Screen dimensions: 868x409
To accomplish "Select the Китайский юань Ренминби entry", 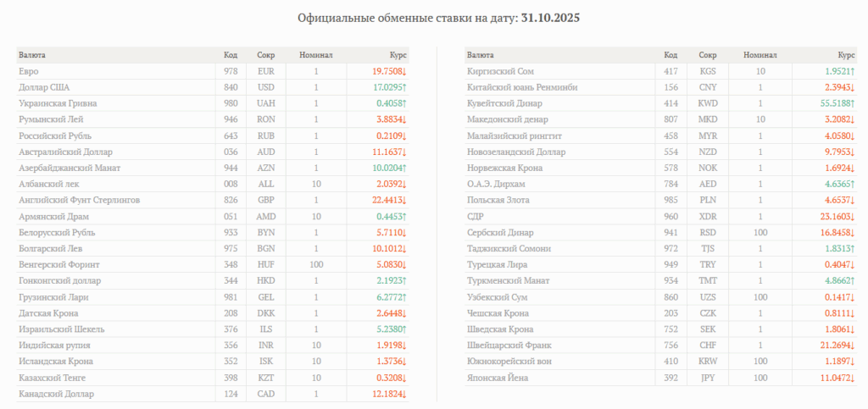I will tap(522, 87).
